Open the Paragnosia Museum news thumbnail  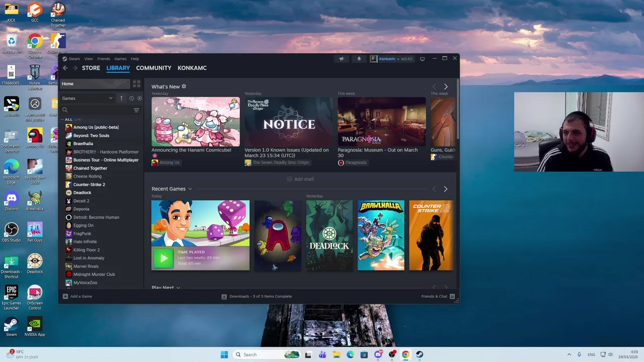[382, 122]
